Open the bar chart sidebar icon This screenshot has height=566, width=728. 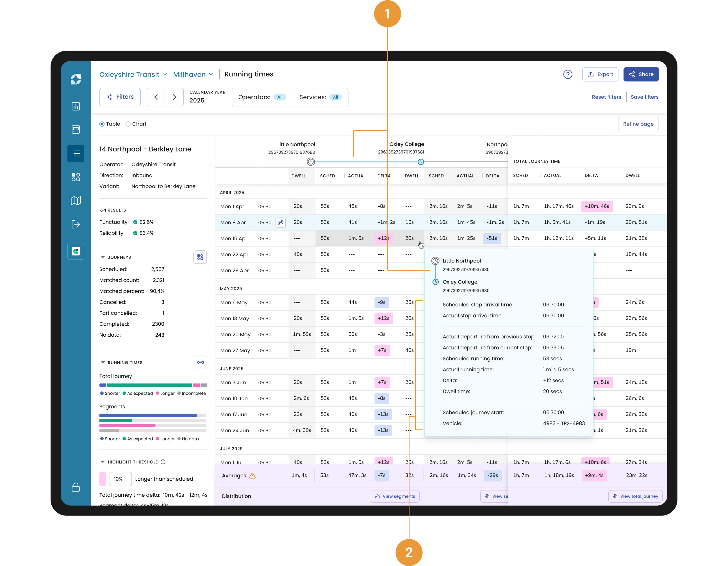click(x=76, y=106)
